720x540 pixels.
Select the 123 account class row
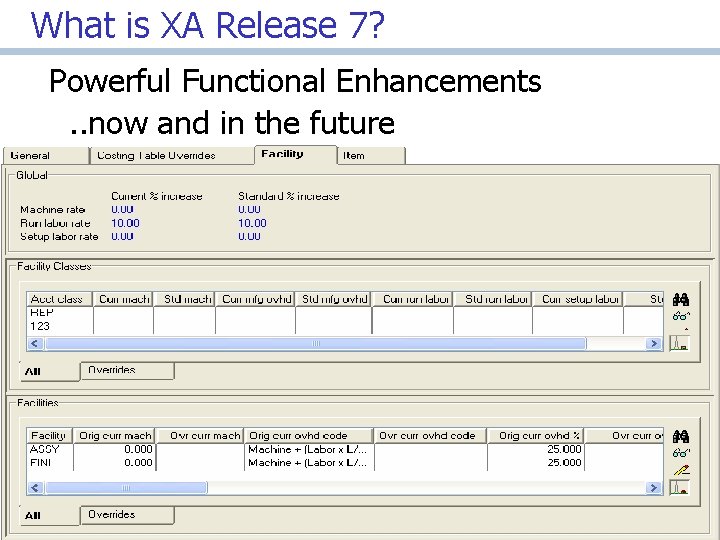345,326
